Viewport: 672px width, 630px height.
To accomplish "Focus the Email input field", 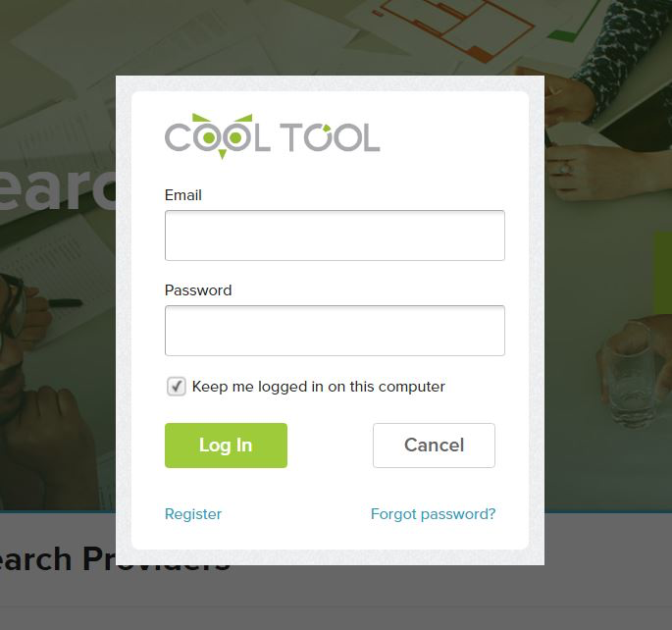I will click(335, 236).
